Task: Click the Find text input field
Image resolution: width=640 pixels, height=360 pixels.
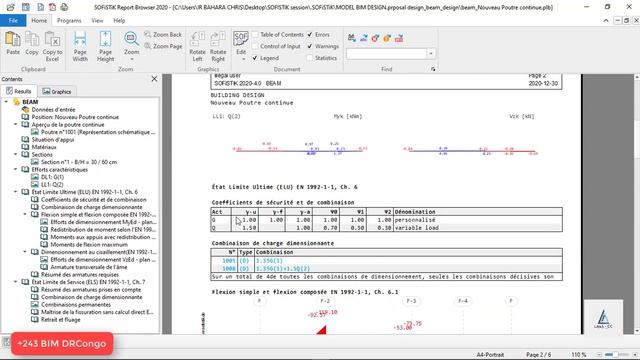Action: pos(387,53)
